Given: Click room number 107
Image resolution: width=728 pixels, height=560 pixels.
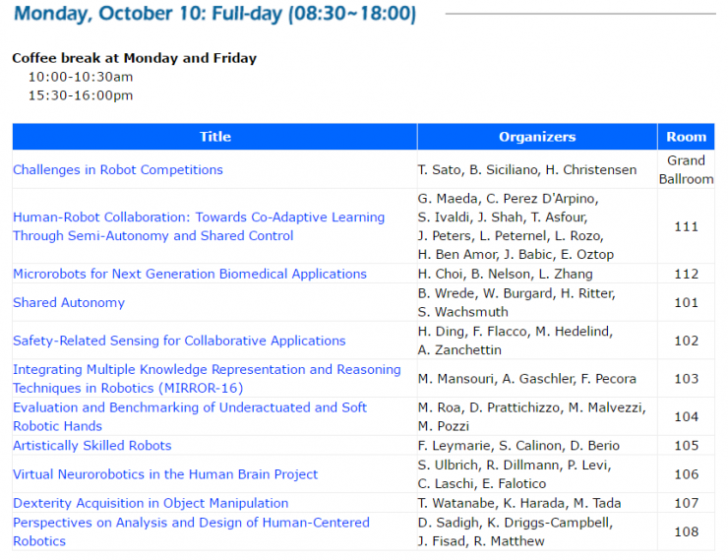Looking at the screenshot, I should (x=687, y=503).
